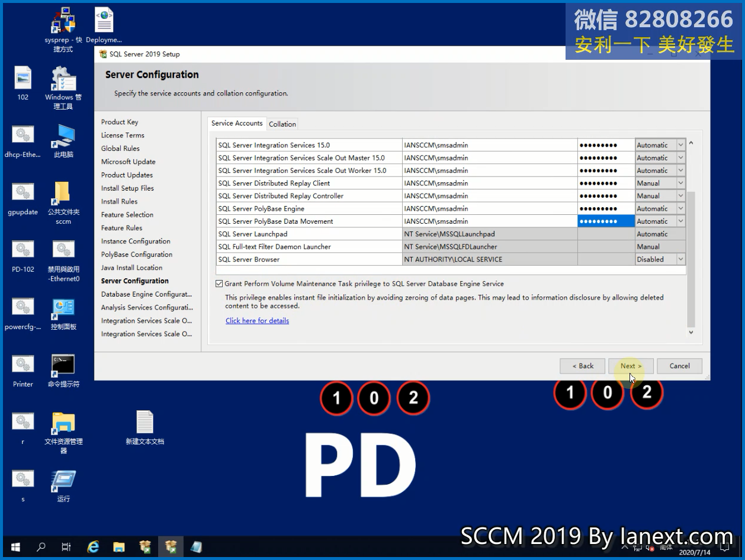Click password field for Integration Services 15.0
Image resolution: width=745 pixels, height=560 pixels.
(606, 145)
